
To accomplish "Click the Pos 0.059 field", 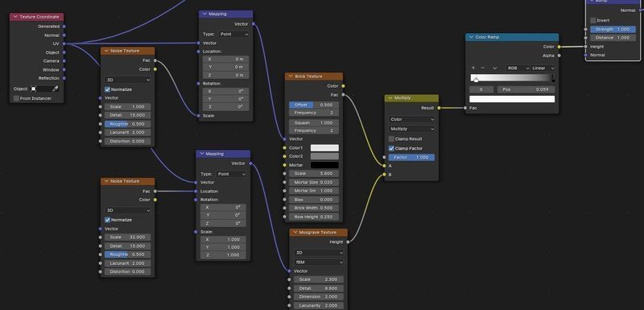I will [x=526, y=89].
